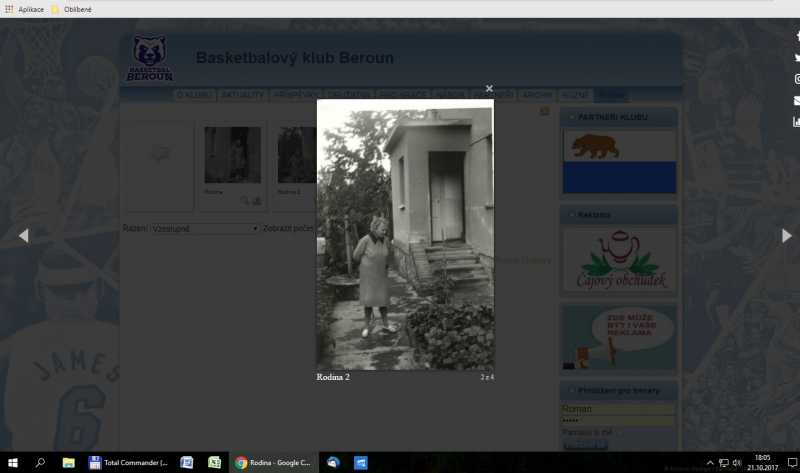Click the enlarged Rodina 2 photo
This screenshot has height=473, width=800.
click(x=405, y=234)
